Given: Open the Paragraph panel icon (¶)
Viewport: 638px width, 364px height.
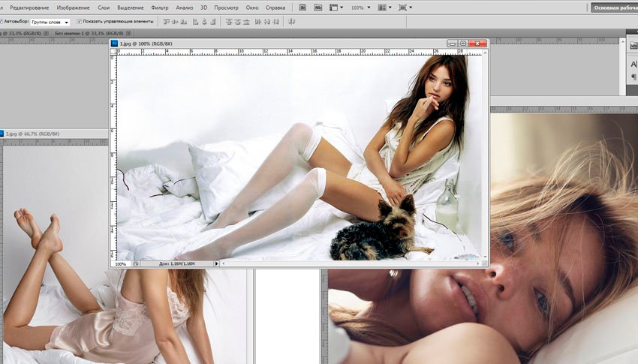Looking at the screenshot, I should click(x=633, y=77).
